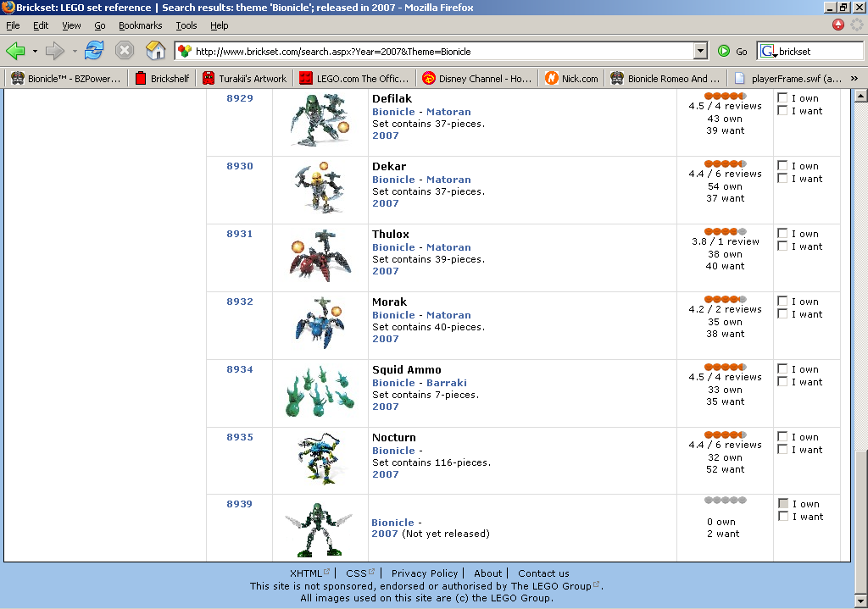Reload the current page
The image size is (868, 609).
[93, 51]
